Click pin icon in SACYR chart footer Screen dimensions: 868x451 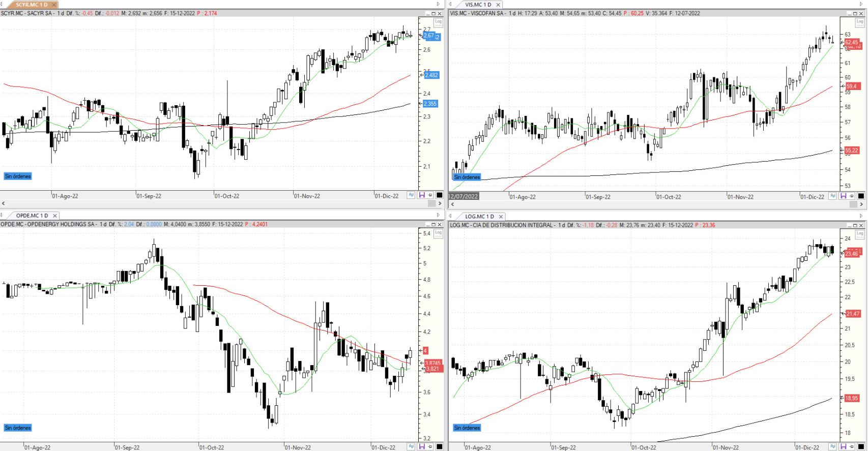(x=430, y=195)
